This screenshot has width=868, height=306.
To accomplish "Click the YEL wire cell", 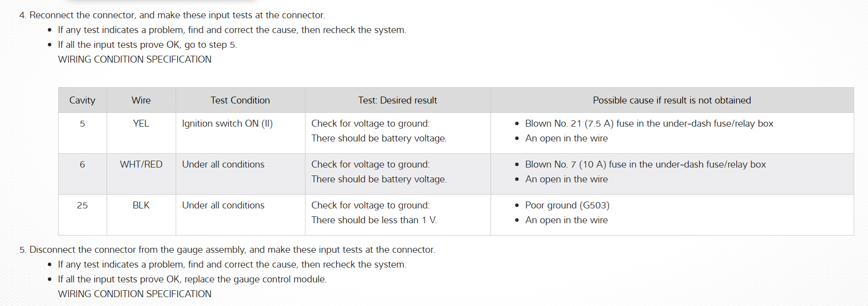I will click(x=141, y=124).
